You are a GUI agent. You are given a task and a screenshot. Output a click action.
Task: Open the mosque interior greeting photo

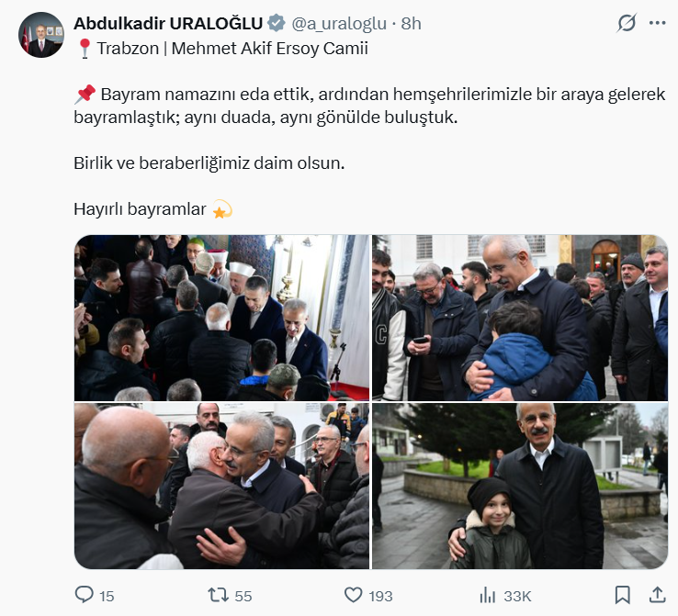pyautogui.click(x=221, y=318)
